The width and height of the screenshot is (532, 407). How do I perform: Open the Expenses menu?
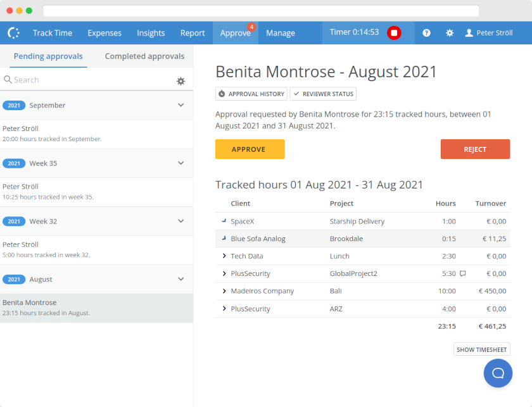pos(104,32)
